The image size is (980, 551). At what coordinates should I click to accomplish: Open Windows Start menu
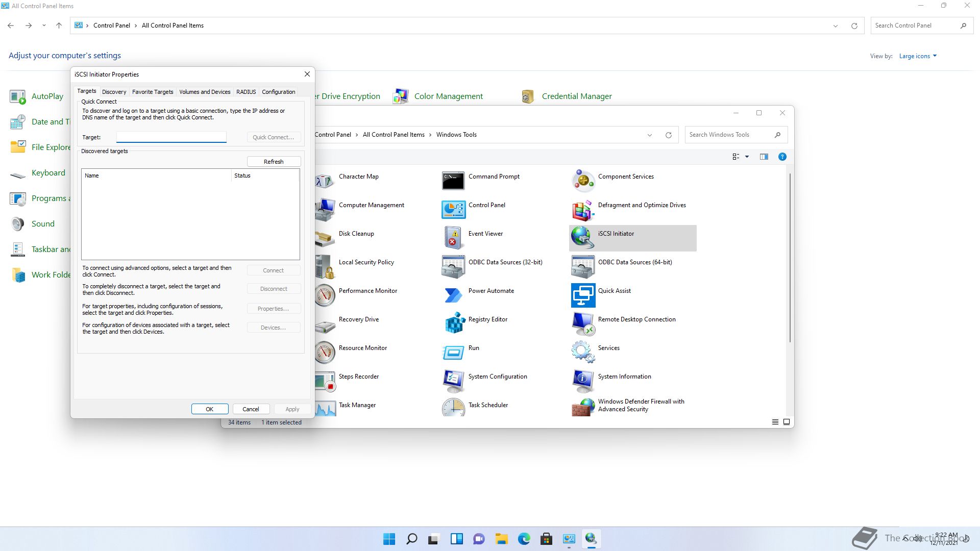coord(389,539)
